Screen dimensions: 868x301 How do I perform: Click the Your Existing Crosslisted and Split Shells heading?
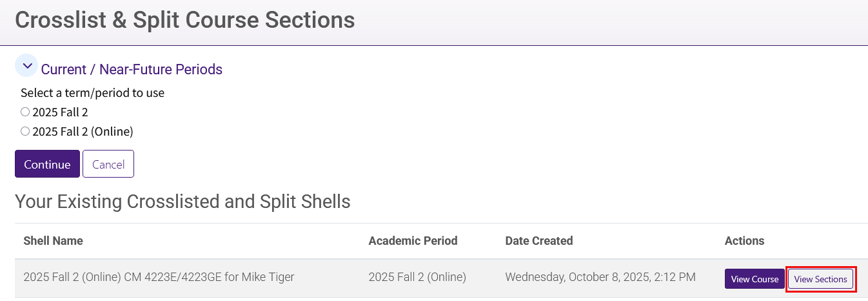click(182, 202)
